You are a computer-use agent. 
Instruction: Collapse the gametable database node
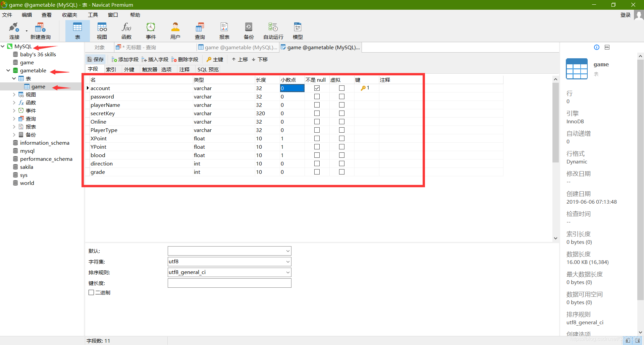(8, 70)
